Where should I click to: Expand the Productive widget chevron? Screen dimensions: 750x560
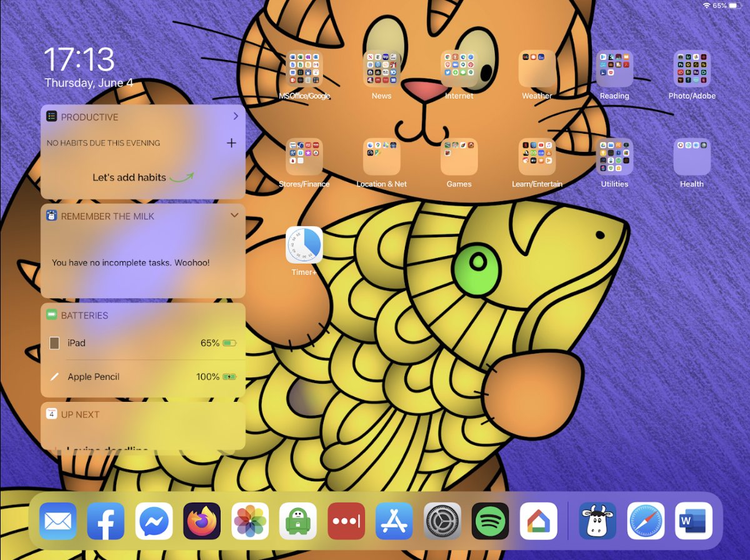pyautogui.click(x=236, y=116)
